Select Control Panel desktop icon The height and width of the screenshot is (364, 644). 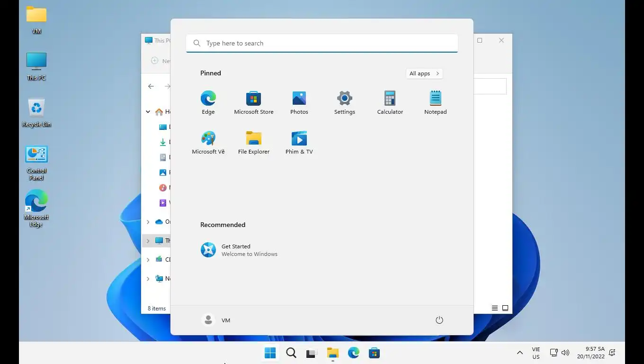point(36,163)
